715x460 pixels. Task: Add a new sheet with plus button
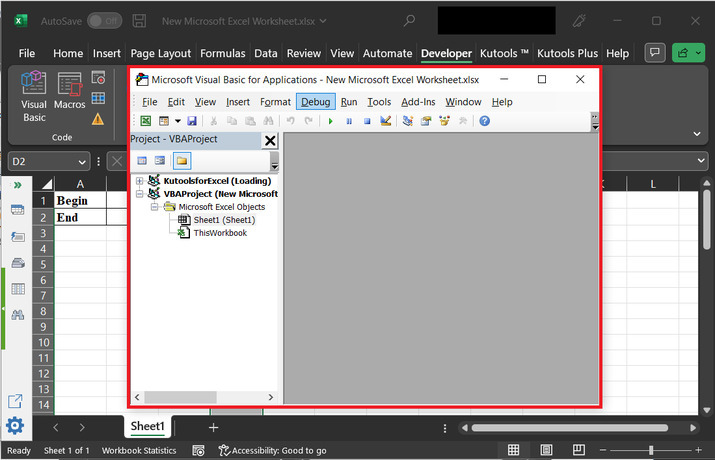coord(213,428)
